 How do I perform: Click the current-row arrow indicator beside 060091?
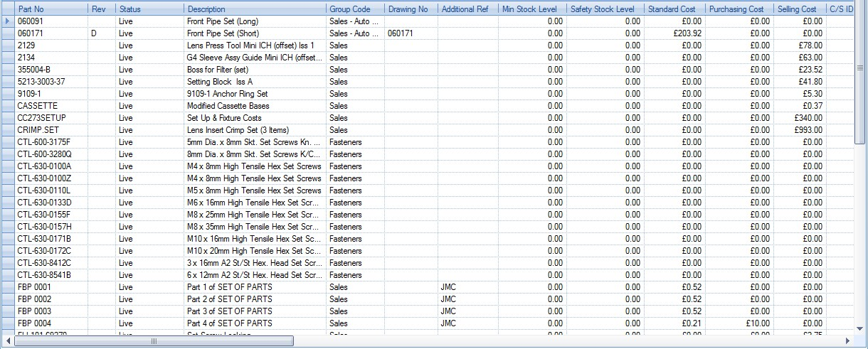(7, 21)
